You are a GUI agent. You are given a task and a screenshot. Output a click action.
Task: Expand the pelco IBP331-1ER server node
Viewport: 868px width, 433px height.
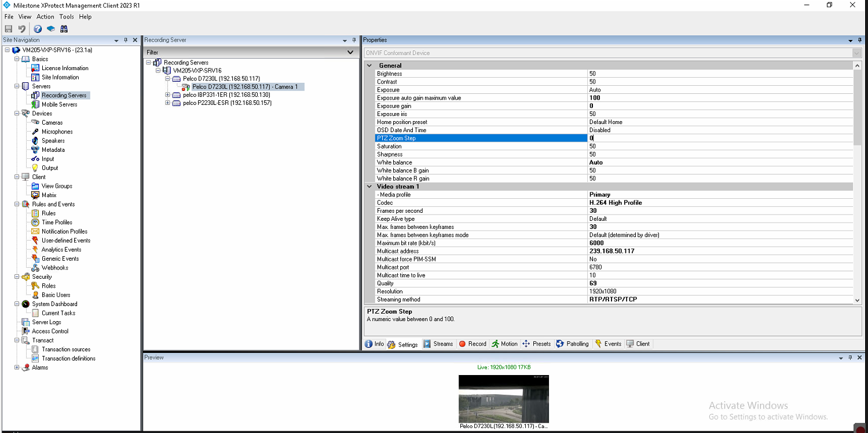(x=167, y=94)
